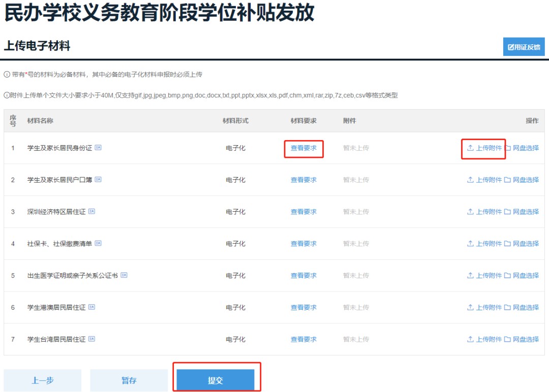The height and width of the screenshot is (392, 549).
Task: Click the badge icon beside 学生及家长居民身份证
Action: [98, 148]
